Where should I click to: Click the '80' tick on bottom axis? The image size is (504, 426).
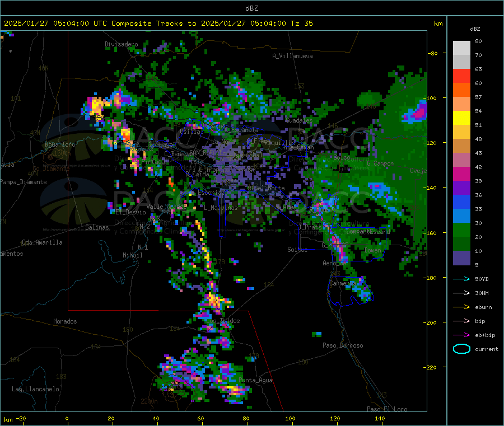246,418
